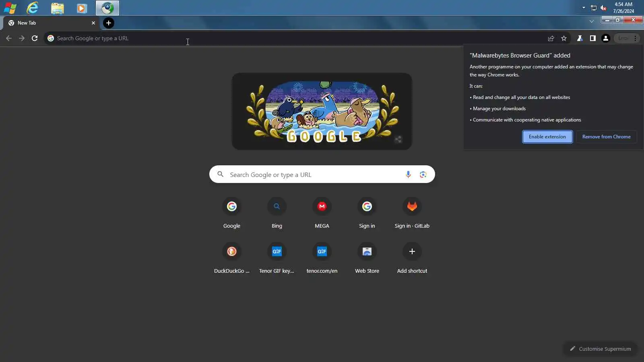
Task: Start voice search with the microphone
Action: pyautogui.click(x=408, y=175)
